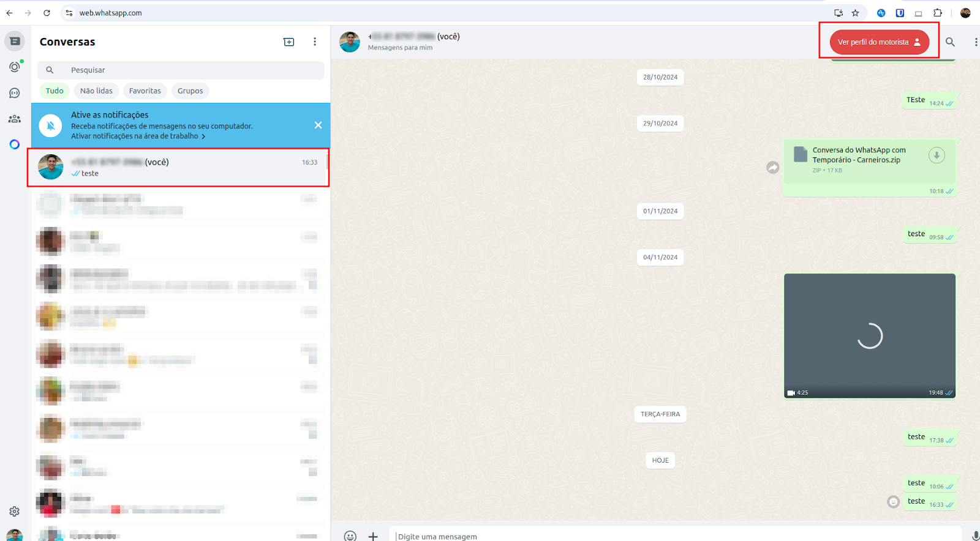980x541 pixels.
Task: Search within the conversation using magnifier icon
Action: (950, 42)
